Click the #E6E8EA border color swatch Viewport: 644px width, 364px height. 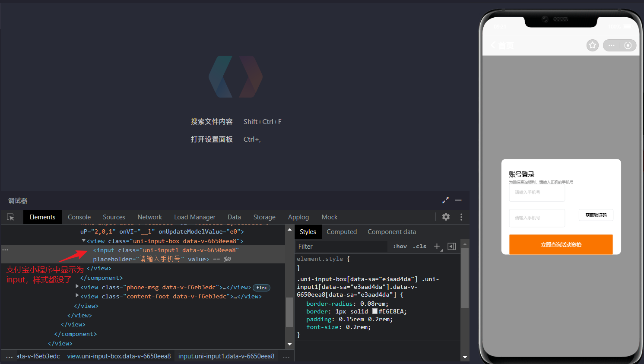click(375, 311)
